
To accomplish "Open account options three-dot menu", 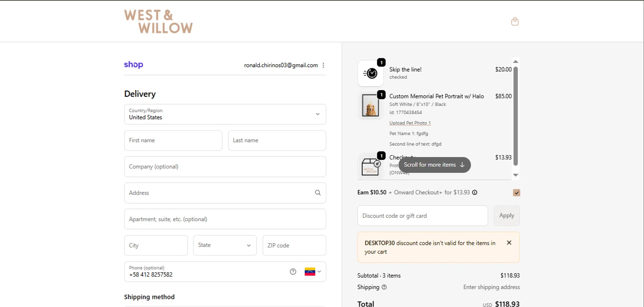I will pos(323,65).
